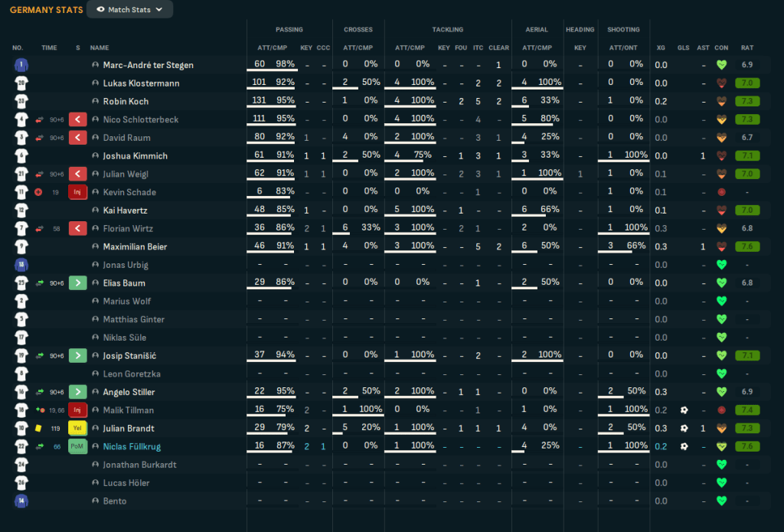Click Niclas Füllkrug's PoM badge
Screen dimensions: 784x532
click(77, 446)
